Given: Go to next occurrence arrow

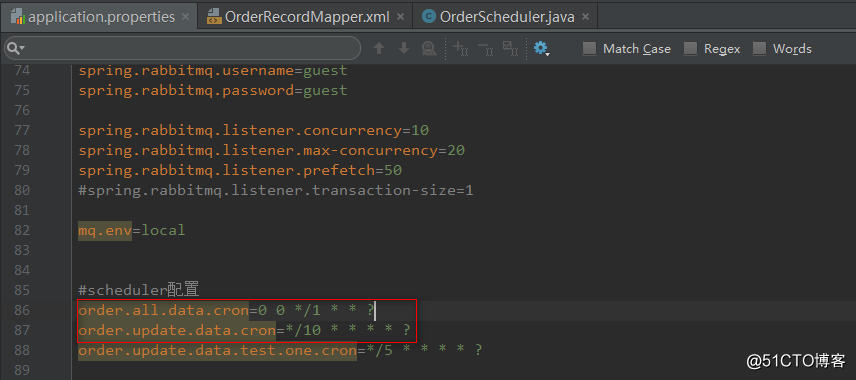Looking at the screenshot, I should point(403,49).
